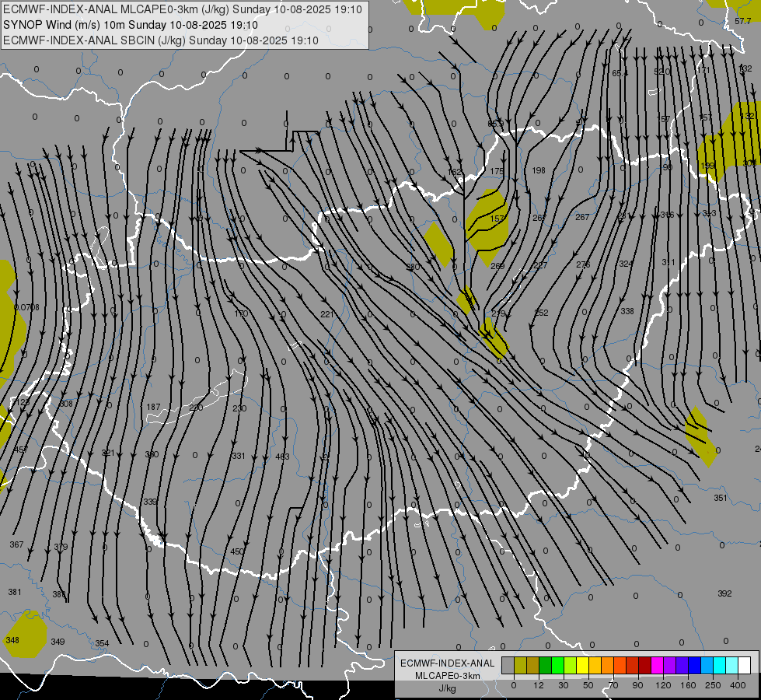Pick the dark red legend swatch
This screenshot has height=700, width=761.
pyautogui.click(x=645, y=665)
